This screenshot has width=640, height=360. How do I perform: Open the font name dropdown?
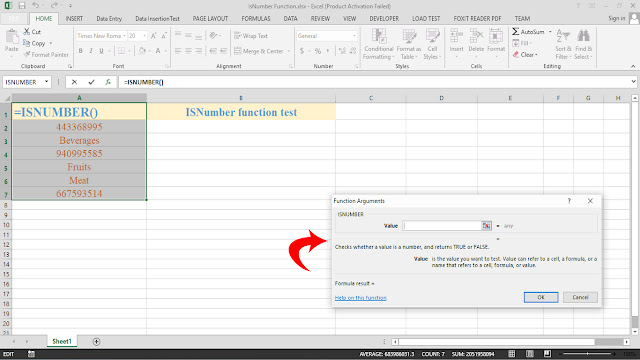(124, 36)
